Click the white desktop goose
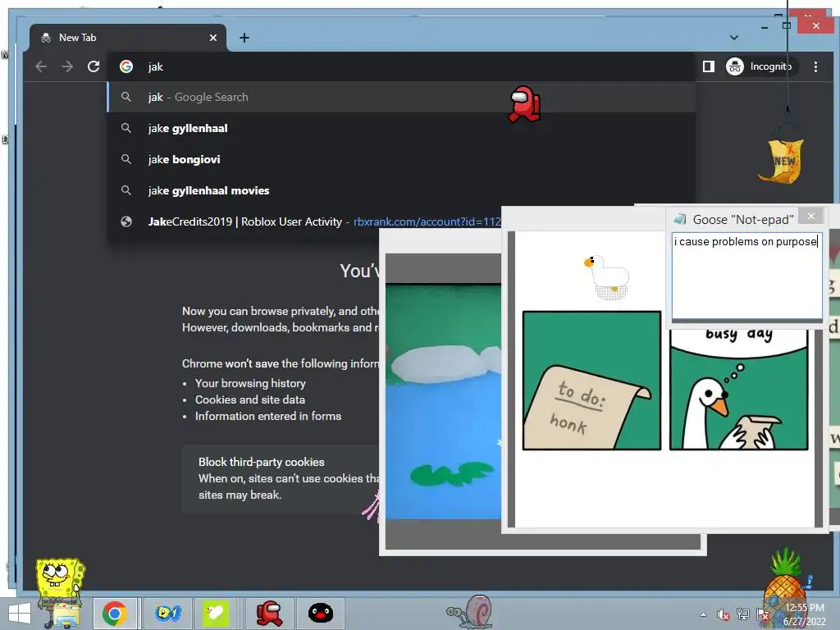 pos(607,276)
